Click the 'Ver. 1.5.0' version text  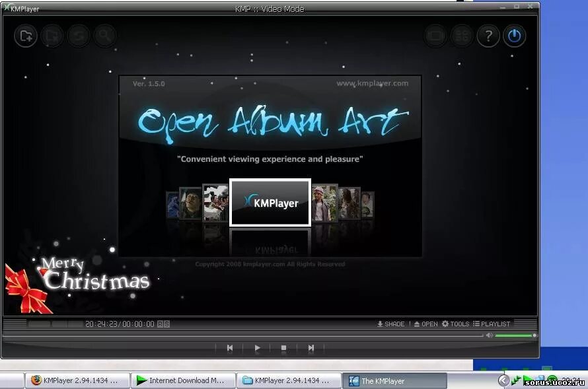tap(149, 84)
